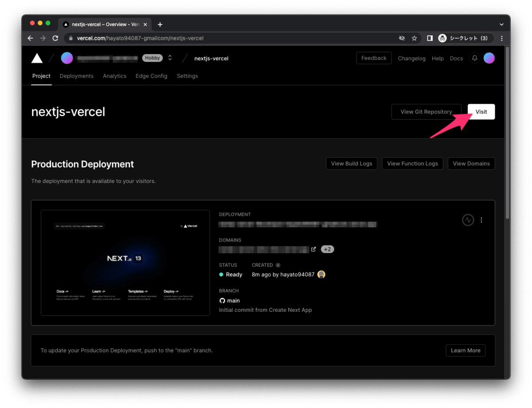Open the Settings tab
The image size is (532, 408).
click(187, 76)
